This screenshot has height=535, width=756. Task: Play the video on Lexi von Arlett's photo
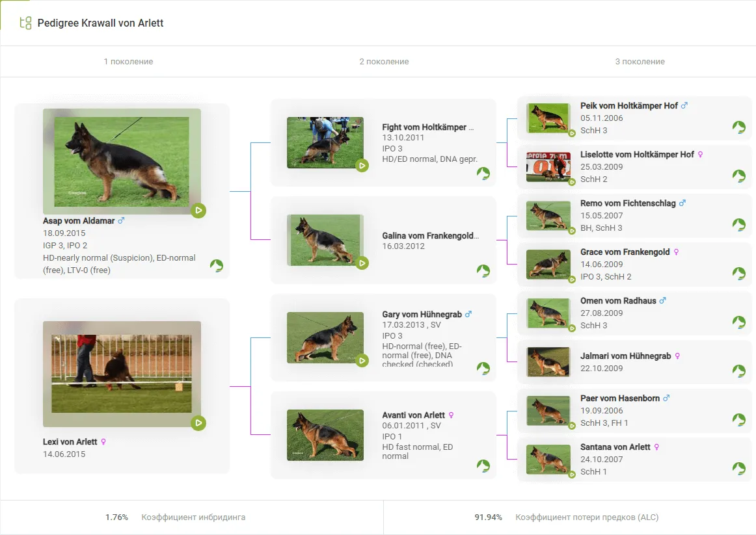click(x=198, y=423)
